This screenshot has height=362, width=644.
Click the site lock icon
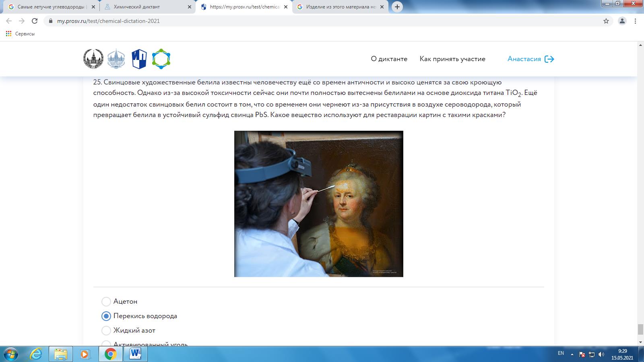coord(50,21)
